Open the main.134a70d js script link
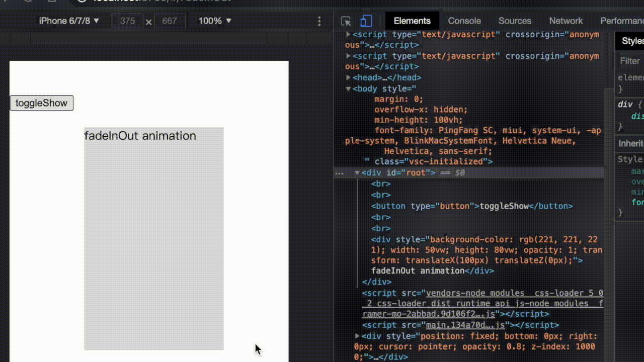 coord(465,325)
